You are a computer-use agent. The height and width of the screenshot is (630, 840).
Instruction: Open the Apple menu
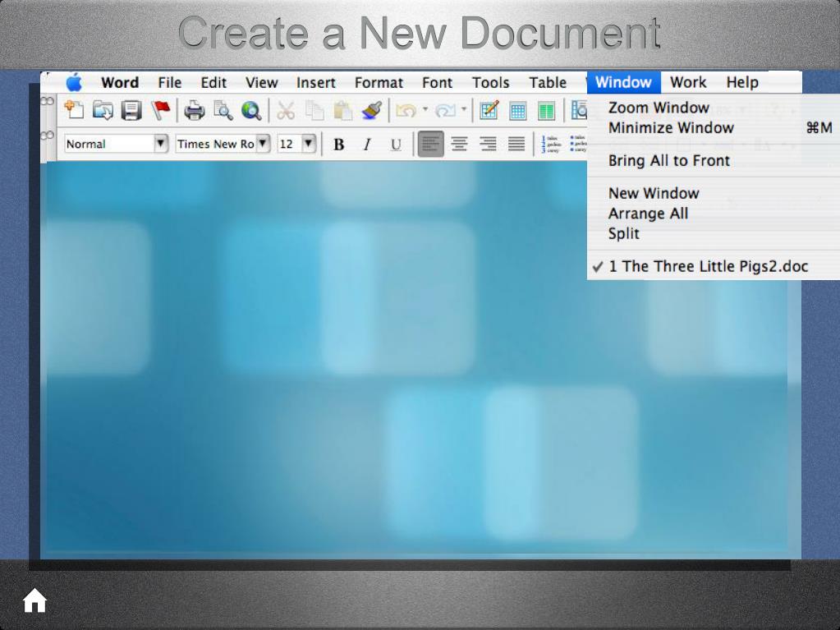pyautogui.click(x=74, y=82)
